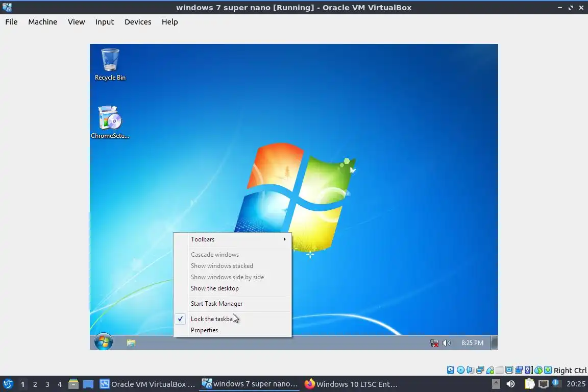Open the host application launcher bird icon
Image resolution: width=588 pixels, height=392 pixels.
coord(8,384)
